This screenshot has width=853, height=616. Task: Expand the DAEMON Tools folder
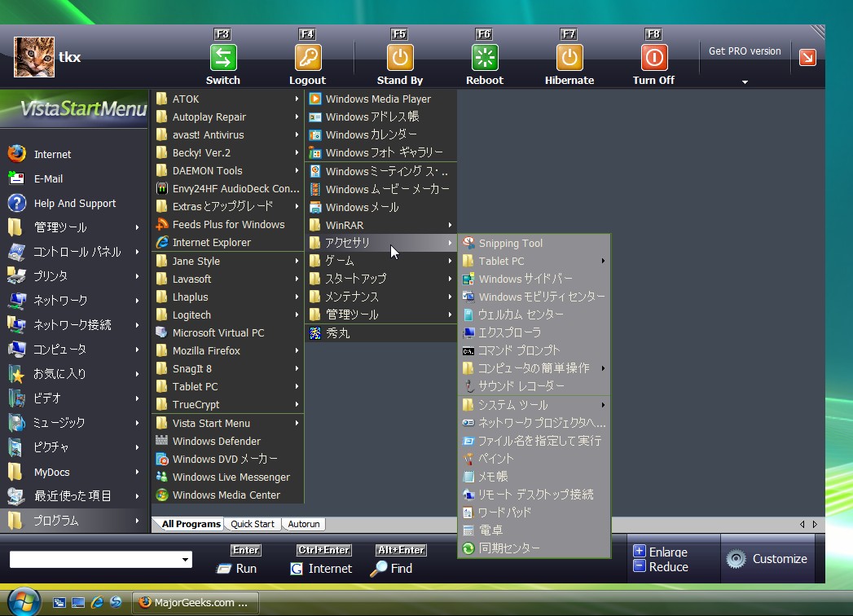tap(227, 170)
